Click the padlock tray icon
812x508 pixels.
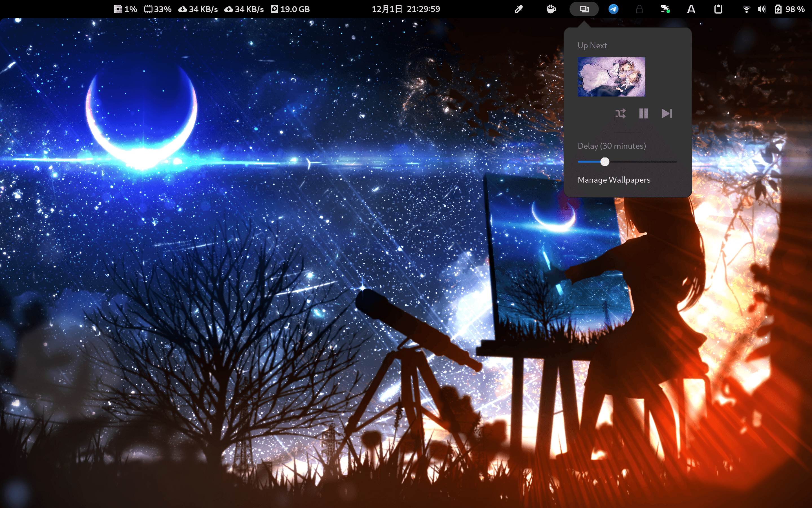pyautogui.click(x=639, y=9)
